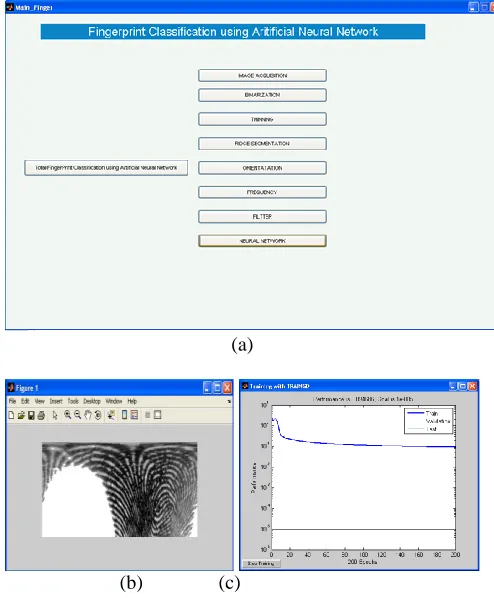The image size is (494, 598).
Task: Click horizontal goal line in performance plot
Action: click(363, 529)
